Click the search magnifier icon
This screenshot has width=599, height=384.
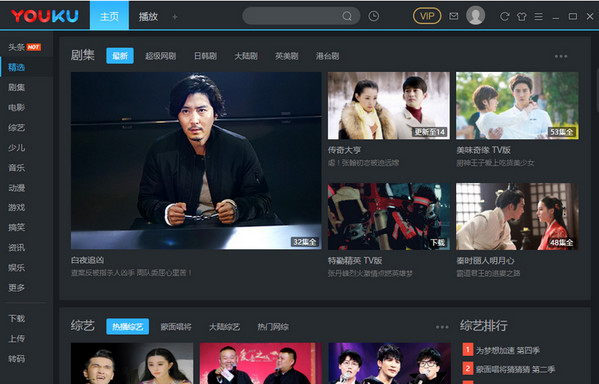click(x=347, y=16)
